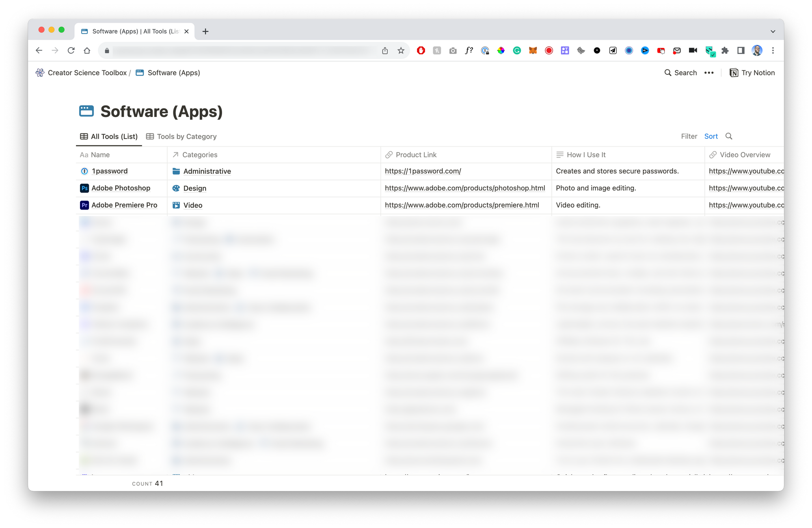Image resolution: width=812 pixels, height=528 pixels.
Task: Open the ••• options menu beside Search
Action: (709, 72)
